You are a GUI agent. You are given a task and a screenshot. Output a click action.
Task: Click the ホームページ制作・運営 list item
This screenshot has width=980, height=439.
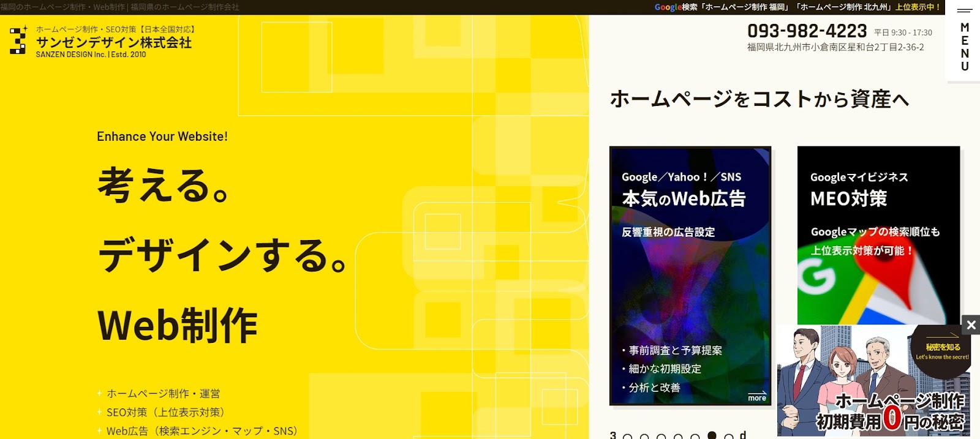pos(163,394)
